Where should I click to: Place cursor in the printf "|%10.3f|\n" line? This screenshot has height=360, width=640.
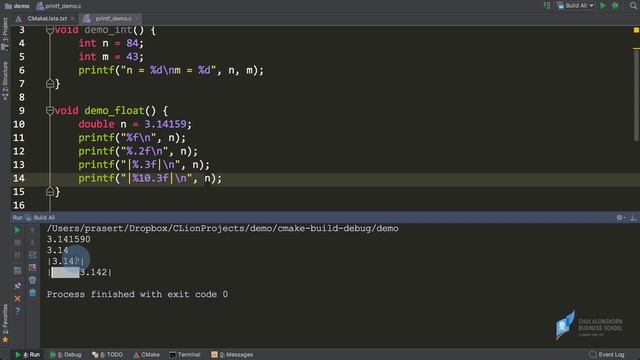150,178
